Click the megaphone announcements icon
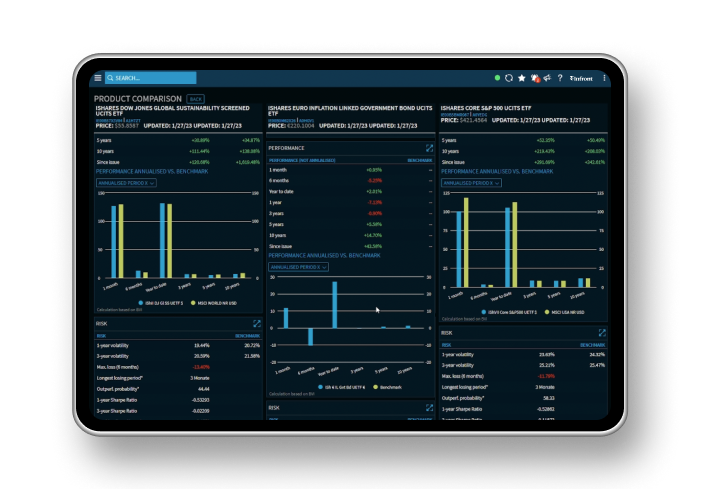 point(547,78)
